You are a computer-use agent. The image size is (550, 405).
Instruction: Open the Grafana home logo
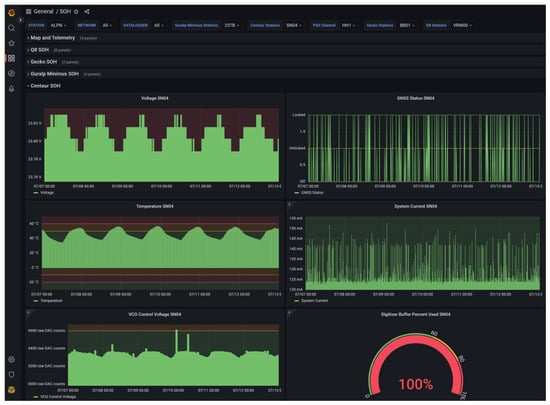[x=11, y=13]
